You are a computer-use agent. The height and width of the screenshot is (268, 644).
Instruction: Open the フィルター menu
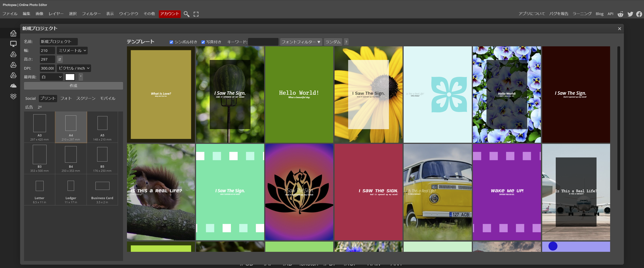pos(91,14)
